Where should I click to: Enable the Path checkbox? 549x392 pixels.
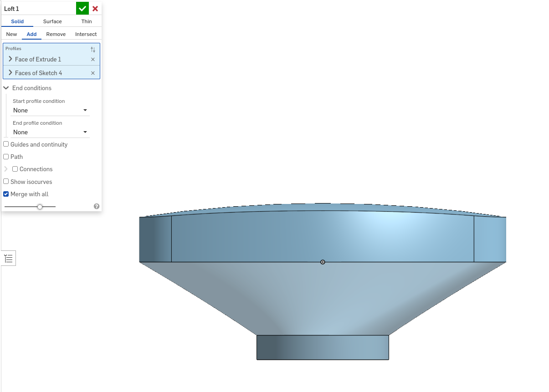[x=6, y=156]
